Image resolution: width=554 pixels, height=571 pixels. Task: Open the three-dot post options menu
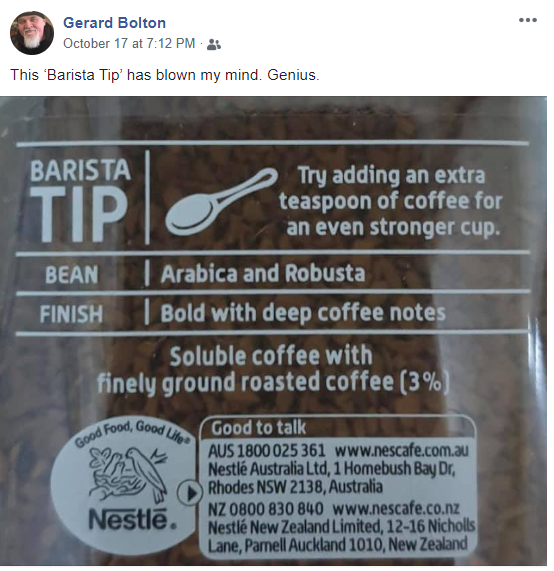pos(527,20)
